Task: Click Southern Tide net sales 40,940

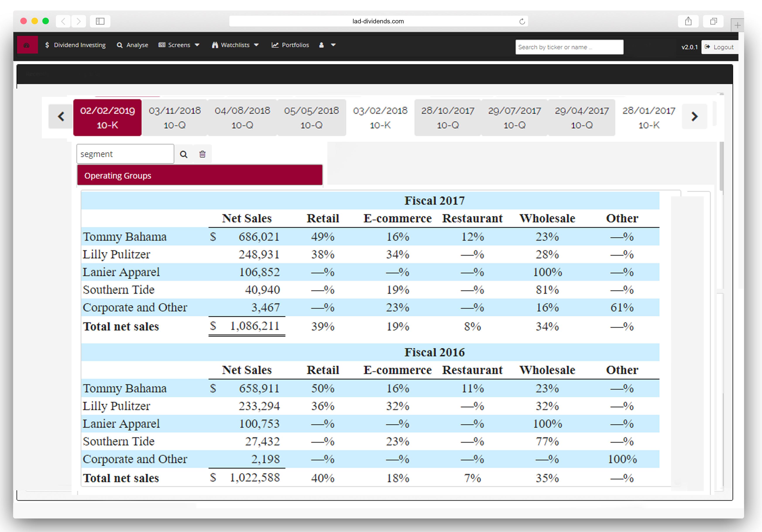Action: click(x=262, y=290)
